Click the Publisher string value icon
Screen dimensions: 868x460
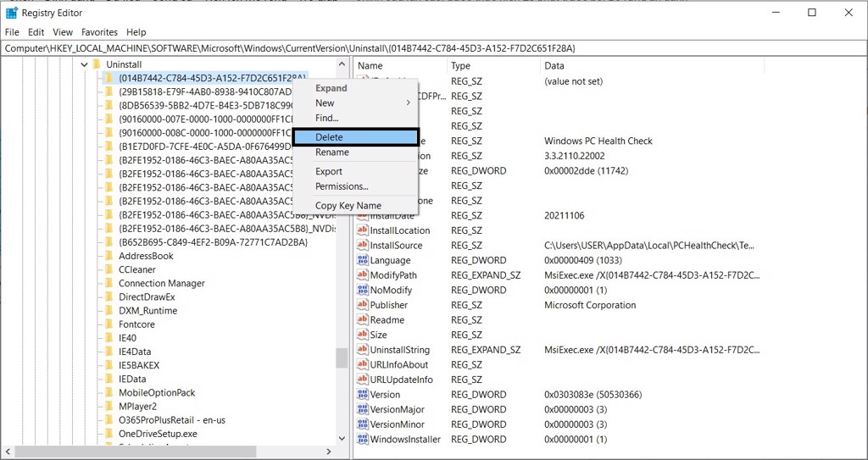(363, 305)
